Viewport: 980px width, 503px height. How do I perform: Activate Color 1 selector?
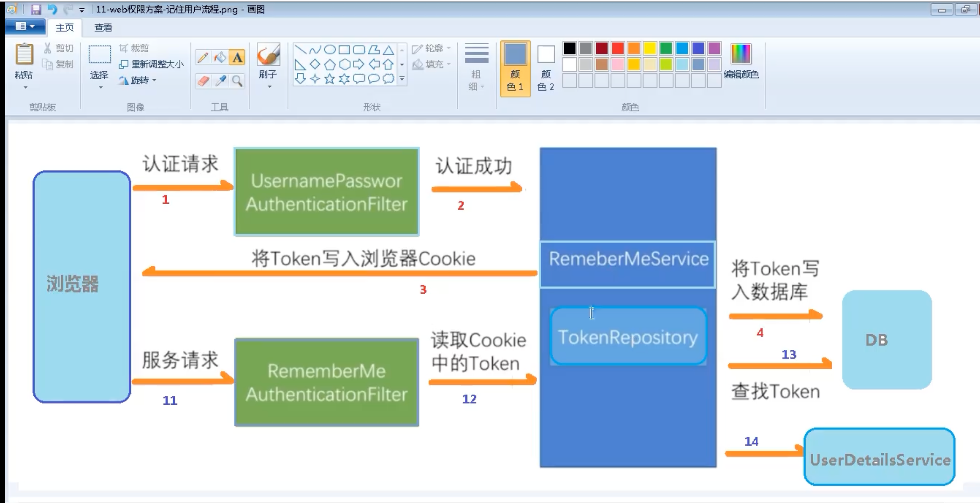point(515,68)
